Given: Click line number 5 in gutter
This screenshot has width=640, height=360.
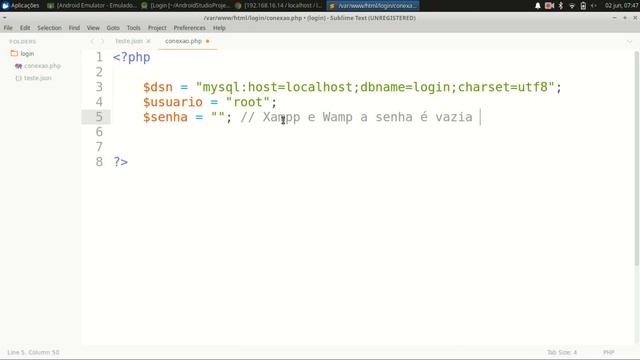Looking at the screenshot, I should (99, 117).
